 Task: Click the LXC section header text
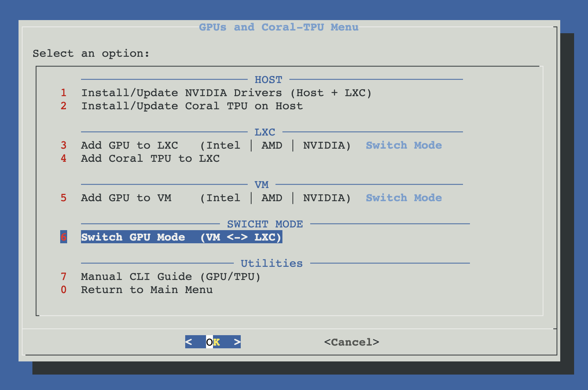265,132
